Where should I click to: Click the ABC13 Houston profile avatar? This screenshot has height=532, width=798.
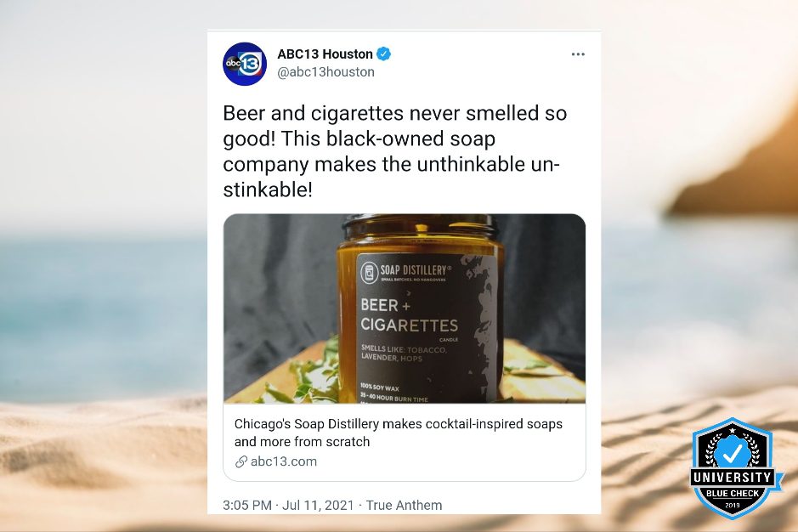[245, 64]
